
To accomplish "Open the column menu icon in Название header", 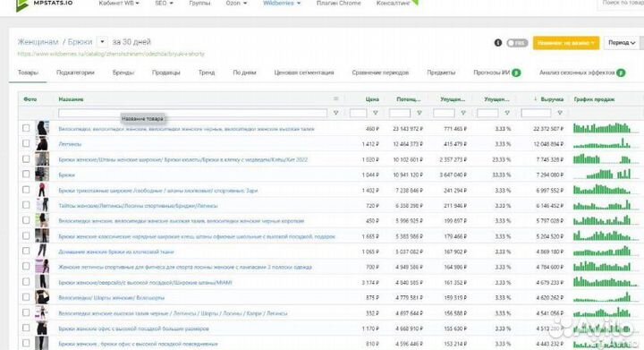I will tap(335, 98).
